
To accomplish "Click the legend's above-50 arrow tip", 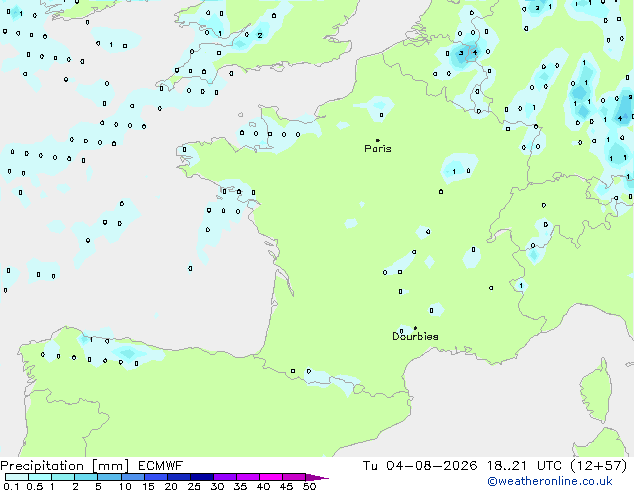I will click(x=319, y=478).
